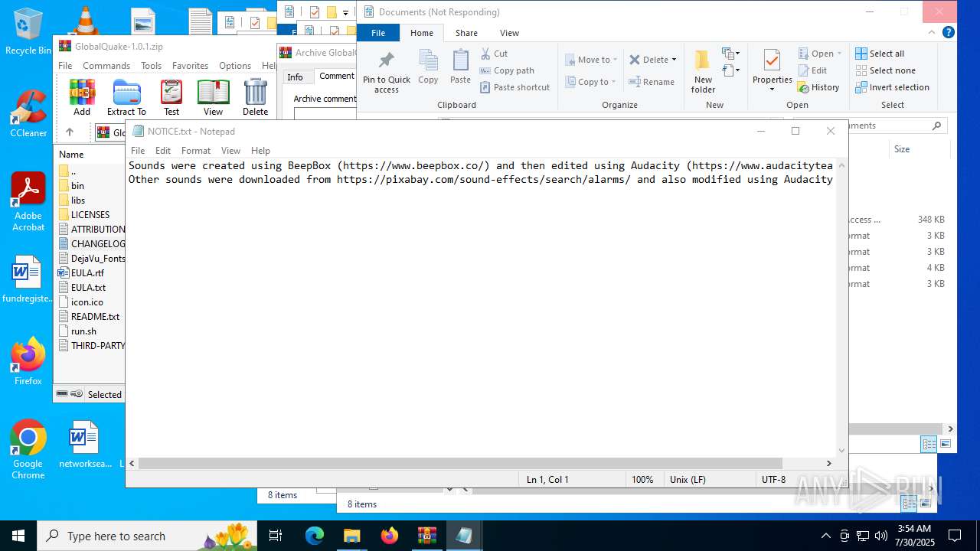Click the Copy icon in Documents ribbon
980x551 pixels.
[428, 67]
